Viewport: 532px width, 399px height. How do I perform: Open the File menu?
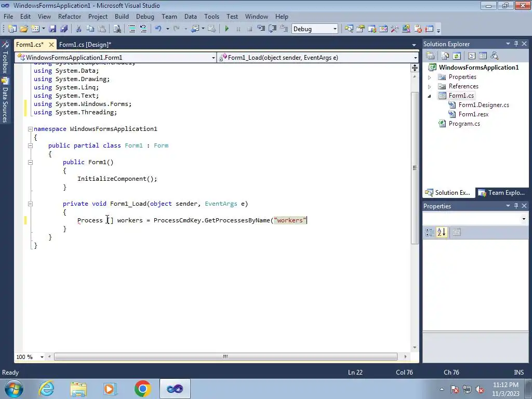click(8, 16)
